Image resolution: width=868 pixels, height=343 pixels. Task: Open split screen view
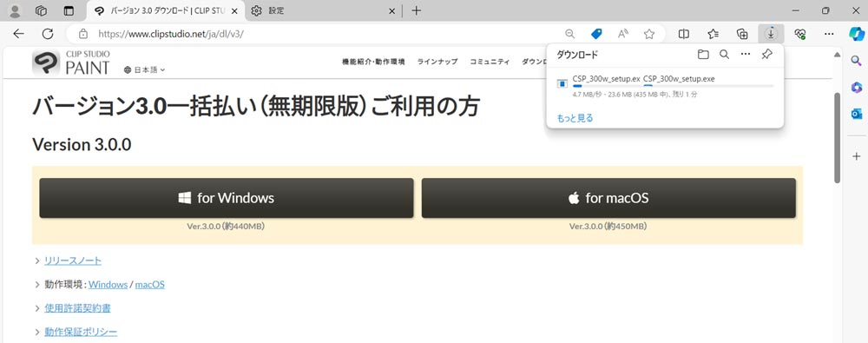pos(684,34)
